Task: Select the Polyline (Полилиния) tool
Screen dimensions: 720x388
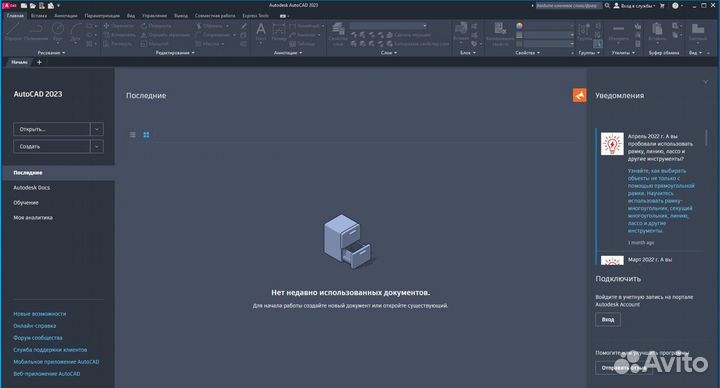Action: click(x=36, y=32)
